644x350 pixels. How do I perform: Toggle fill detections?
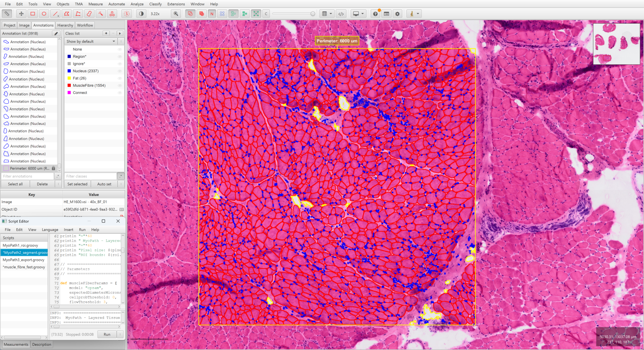pyautogui.click(x=245, y=14)
